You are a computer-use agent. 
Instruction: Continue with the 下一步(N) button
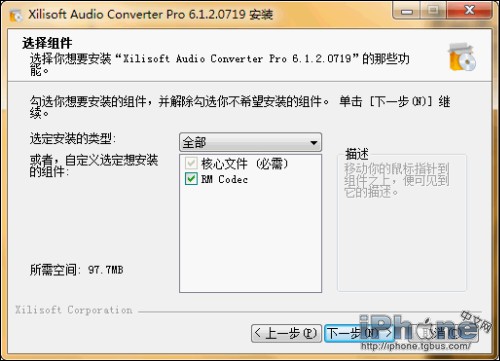click(359, 333)
